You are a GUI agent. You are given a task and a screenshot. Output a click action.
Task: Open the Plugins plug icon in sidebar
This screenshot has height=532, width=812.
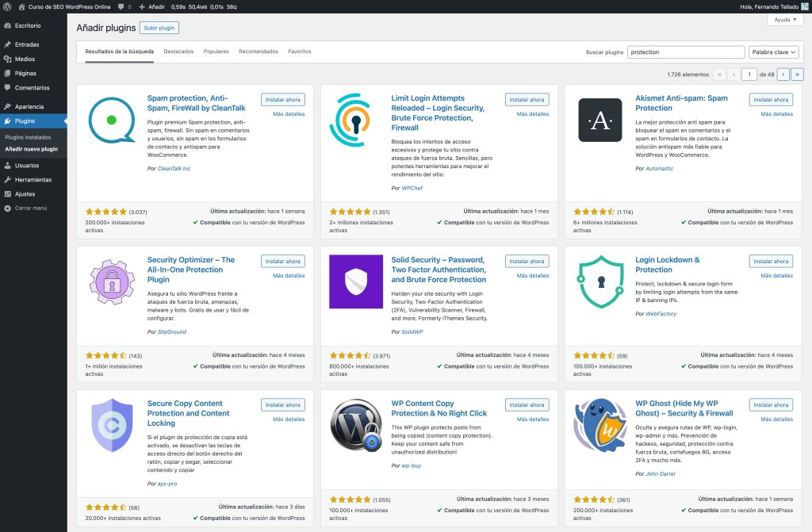pyautogui.click(x=7, y=121)
